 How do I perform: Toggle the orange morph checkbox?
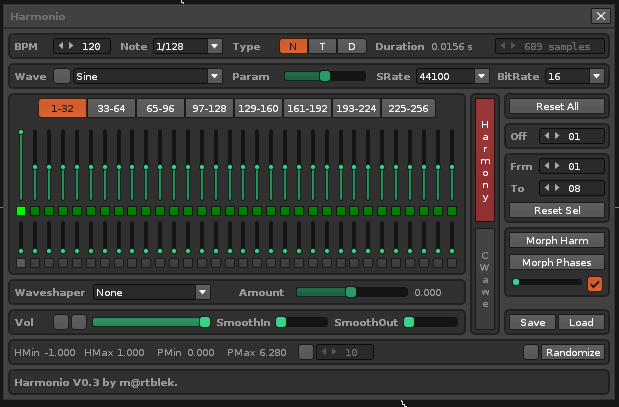click(x=595, y=283)
